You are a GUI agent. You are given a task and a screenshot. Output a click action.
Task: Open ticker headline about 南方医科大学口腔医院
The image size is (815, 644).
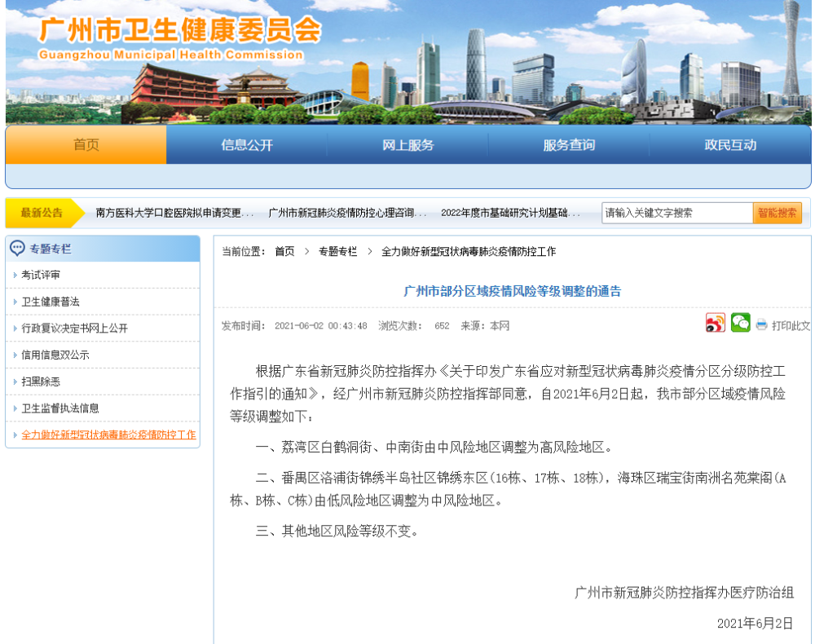pos(171,212)
